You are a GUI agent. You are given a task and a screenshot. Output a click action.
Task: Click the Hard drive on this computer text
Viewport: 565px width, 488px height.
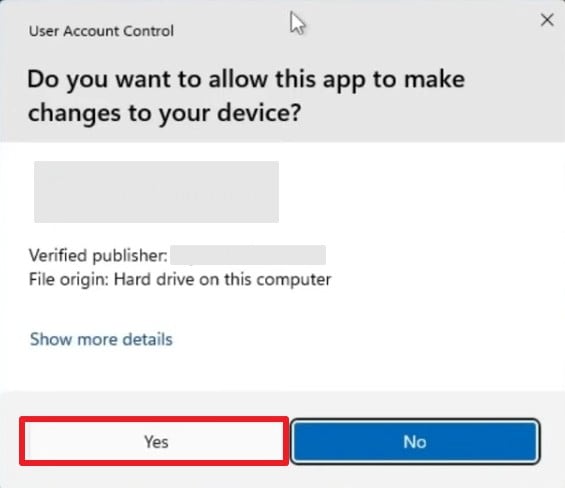[222, 280]
